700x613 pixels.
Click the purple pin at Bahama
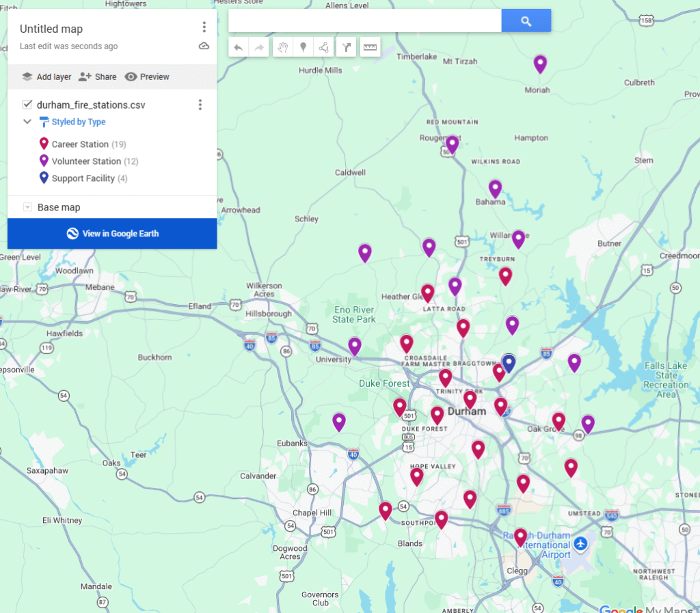pos(495,189)
